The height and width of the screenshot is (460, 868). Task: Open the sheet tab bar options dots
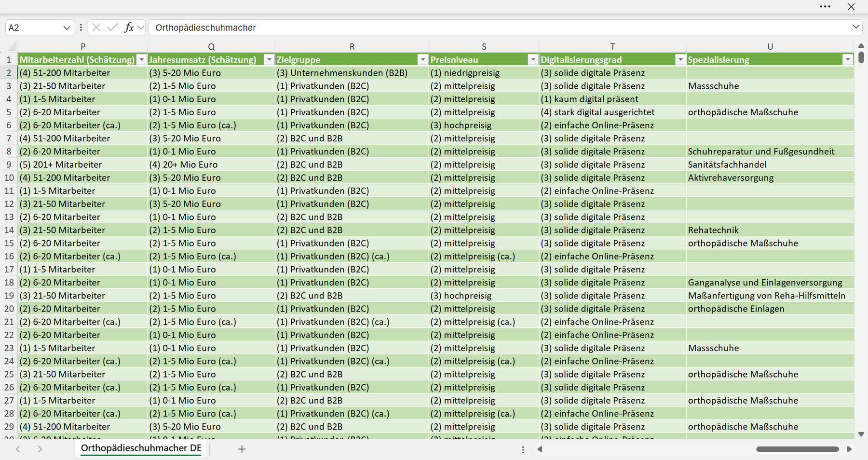[x=523, y=449]
